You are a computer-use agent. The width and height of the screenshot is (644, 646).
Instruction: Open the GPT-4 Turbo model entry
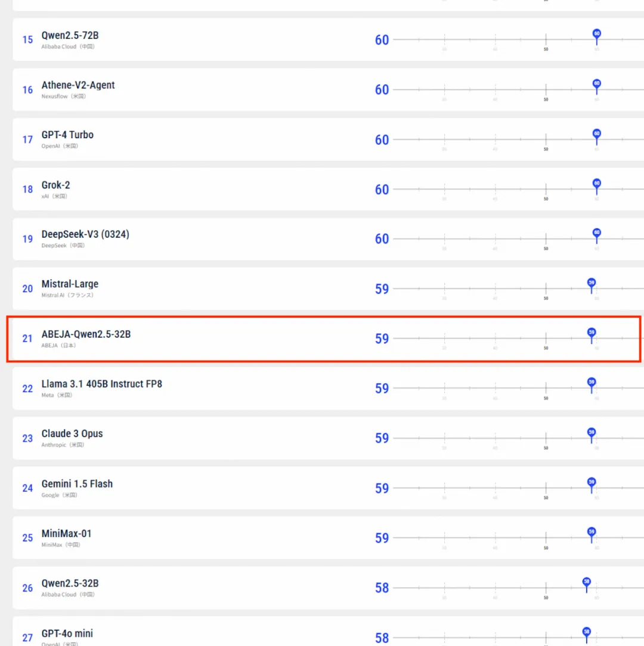[x=67, y=135]
